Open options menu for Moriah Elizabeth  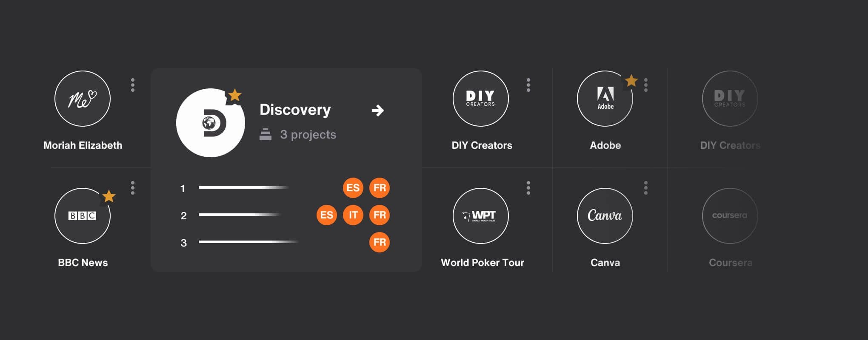[x=133, y=85]
